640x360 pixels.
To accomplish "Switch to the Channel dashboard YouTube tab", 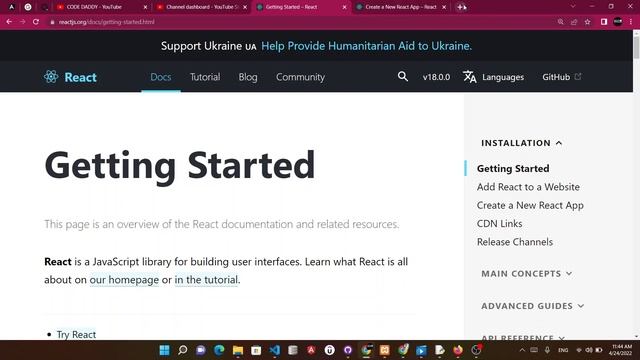I will tap(202, 7).
